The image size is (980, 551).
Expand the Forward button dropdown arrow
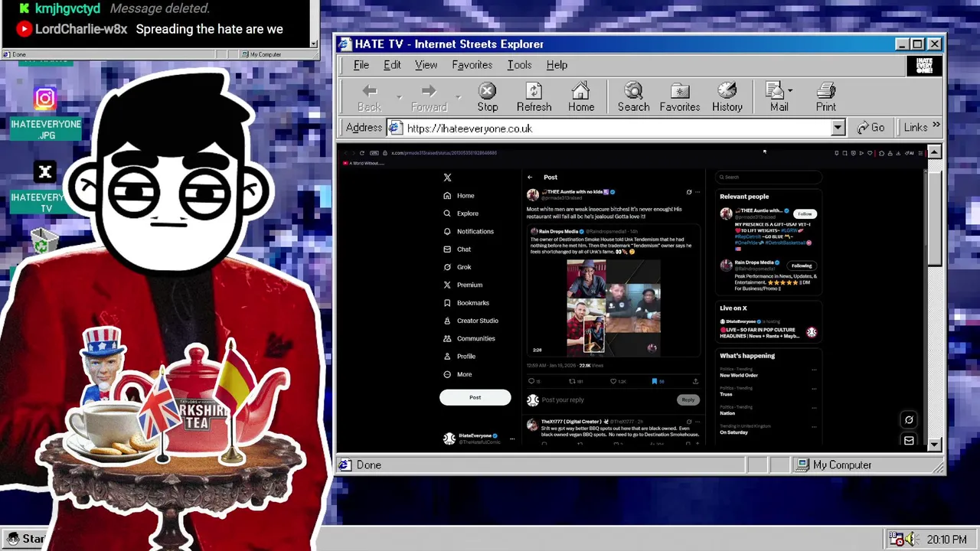pyautogui.click(x=459, y=98)
